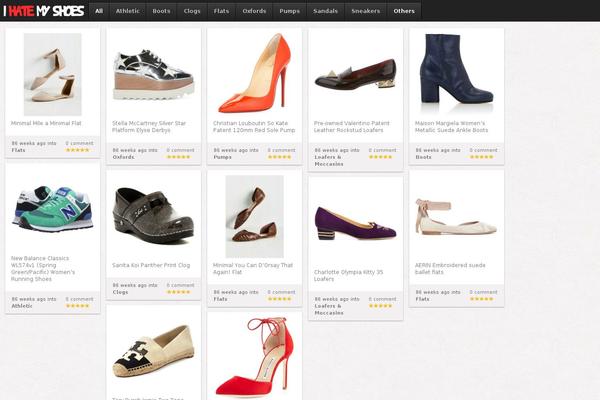The width and height of the screenshot is (600, 400).
Task: Open the New Balance green sneaker image
Action: [53, 209]
